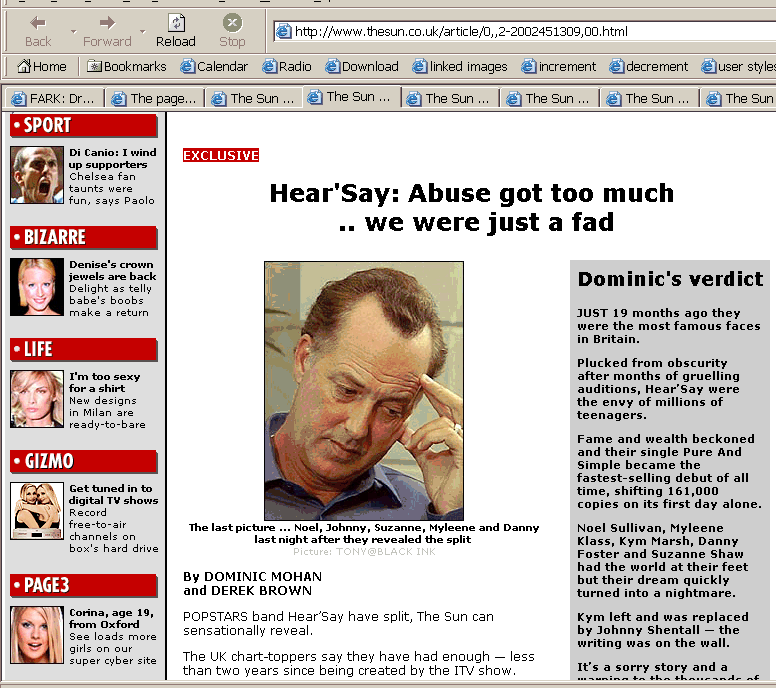Click 'Kym left and was replaced' paragraph
This screenshot has height=688, width=776.
coord(663,630)
